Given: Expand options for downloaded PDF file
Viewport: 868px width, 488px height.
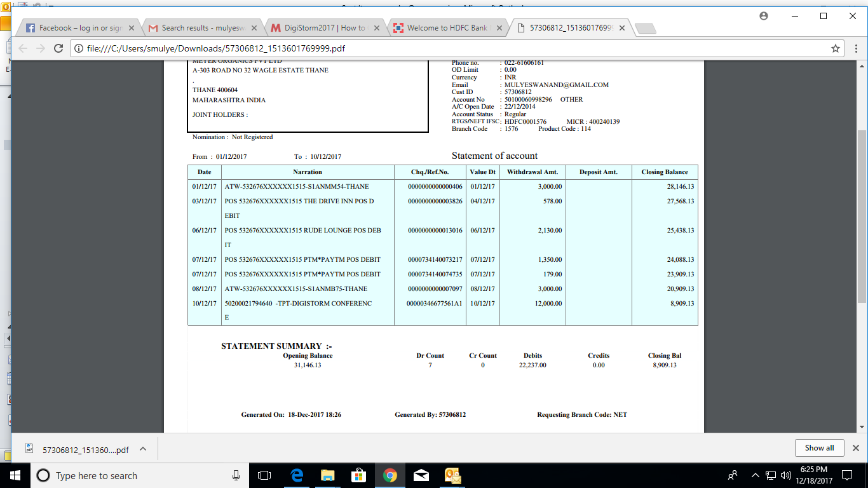Looking at the screenshot, I should coord(143,449).
